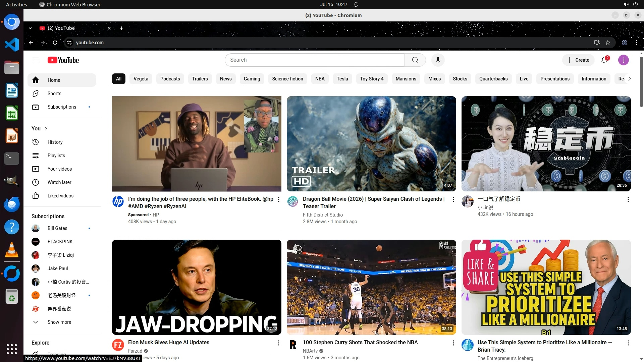The width and height of the screenshot is (644, 362).
Task: Open Bill Gates channel subscription
Action: click(x=57, y=228)
